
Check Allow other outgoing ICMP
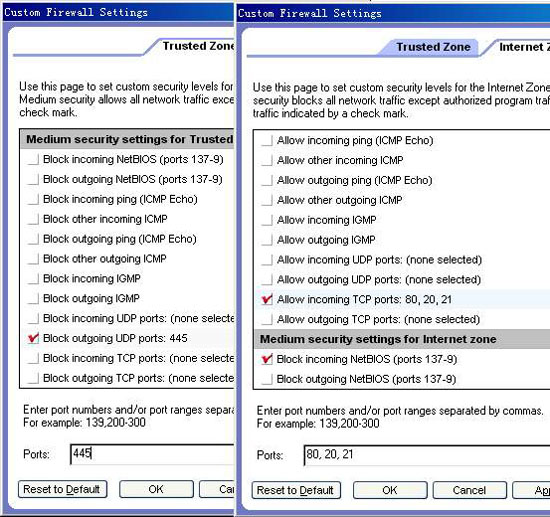point(267,200)
